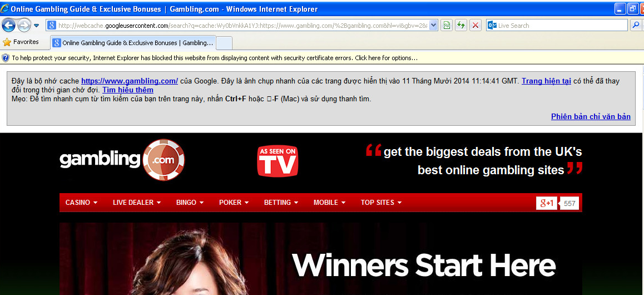Select the Online Gambling Guide tab
This screenshot has width=644, height=295.
(x=133, y=43)
